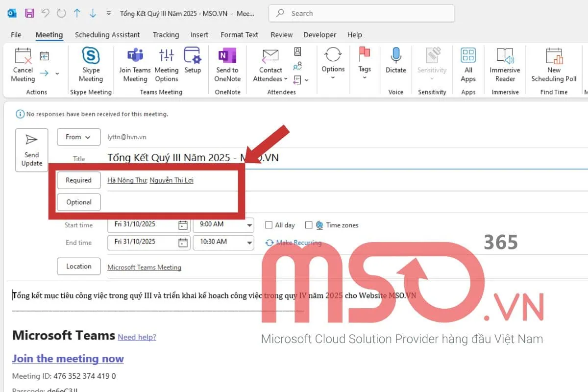The image size is (588, 392).
Task: Click Cancel Meeting in the ribbon
Action: 23,64
